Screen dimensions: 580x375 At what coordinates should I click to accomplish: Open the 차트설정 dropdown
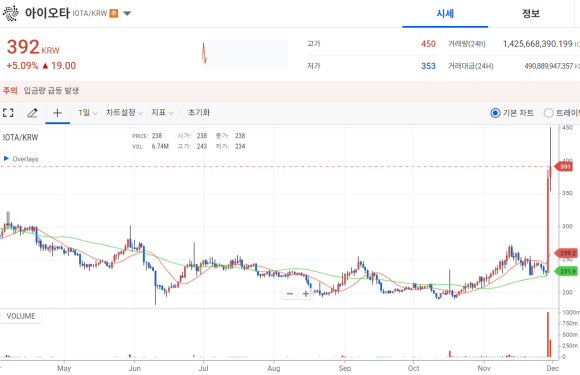click(x=124, y=113)
